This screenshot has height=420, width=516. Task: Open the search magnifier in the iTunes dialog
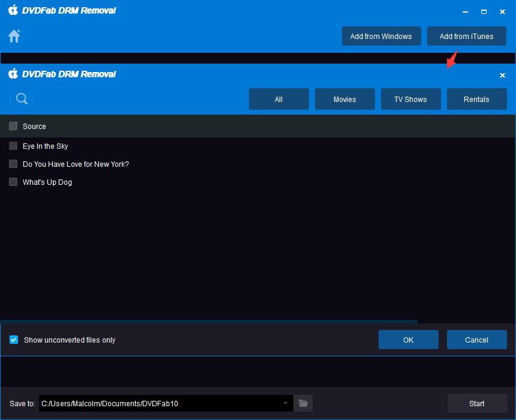(x=22, y=99)
